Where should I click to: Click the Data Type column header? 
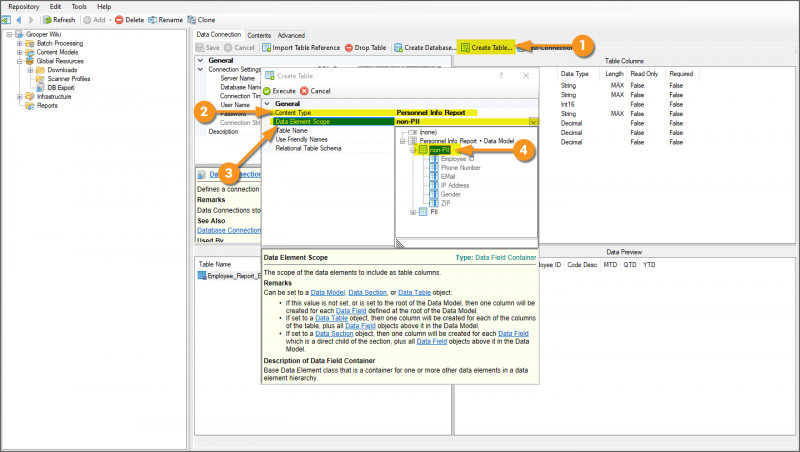coord(574,74)
